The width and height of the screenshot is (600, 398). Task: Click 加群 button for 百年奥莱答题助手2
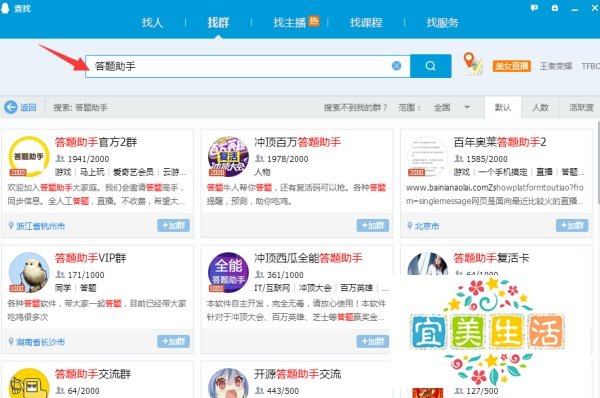572,225
